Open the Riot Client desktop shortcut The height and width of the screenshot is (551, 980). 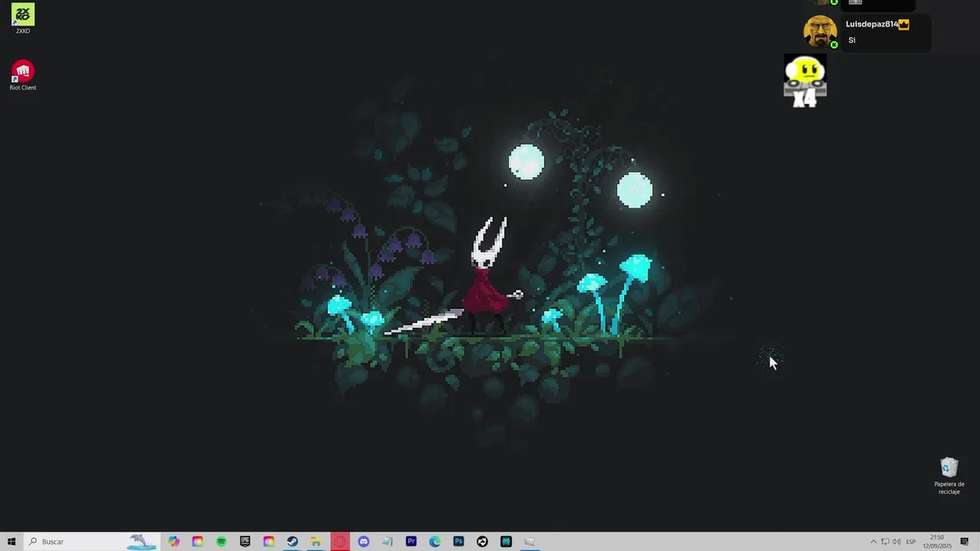pos(23,76)
